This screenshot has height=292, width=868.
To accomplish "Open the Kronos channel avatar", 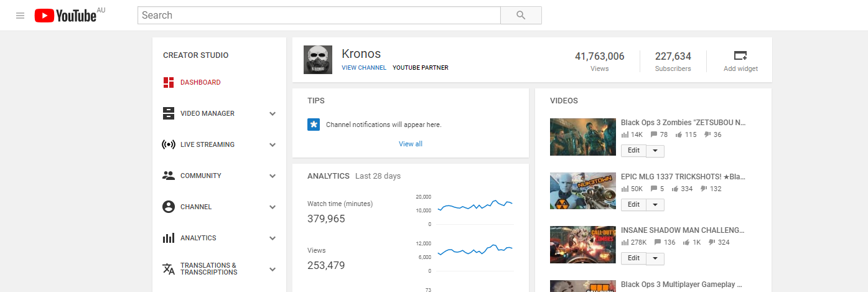I will (317, 60).
